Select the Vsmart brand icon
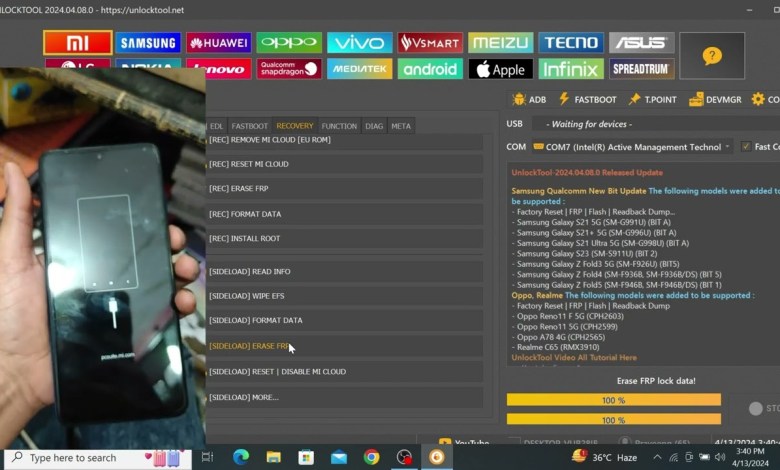The height and width of the screenshot is (470, 780). click(430, 43)
